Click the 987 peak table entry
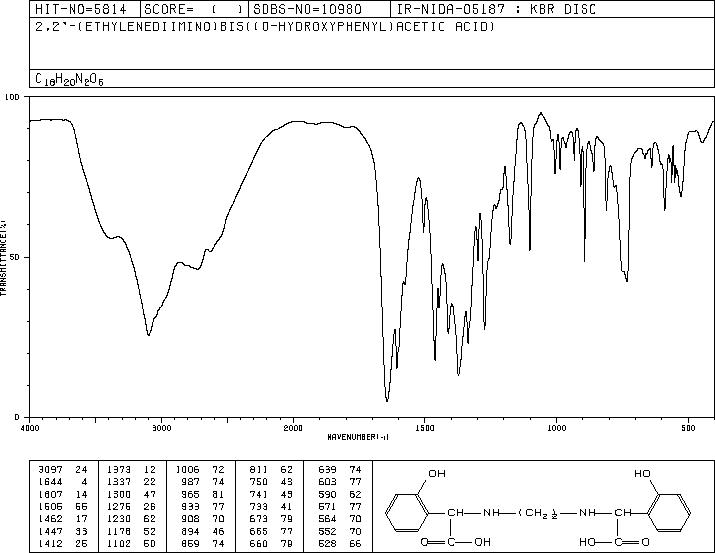This screenshot has width=715, height=553. tap(203, 482)
